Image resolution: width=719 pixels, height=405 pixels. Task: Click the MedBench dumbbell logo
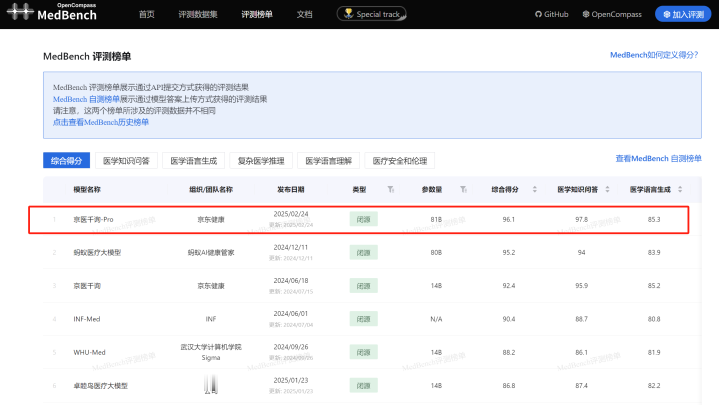pos(18,15)
